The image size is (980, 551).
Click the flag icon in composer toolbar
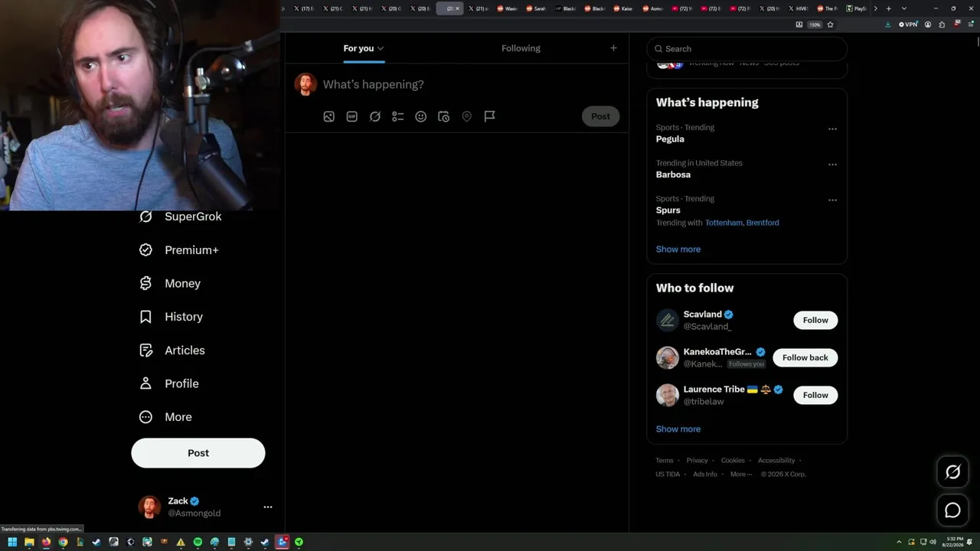click(490, 116)
